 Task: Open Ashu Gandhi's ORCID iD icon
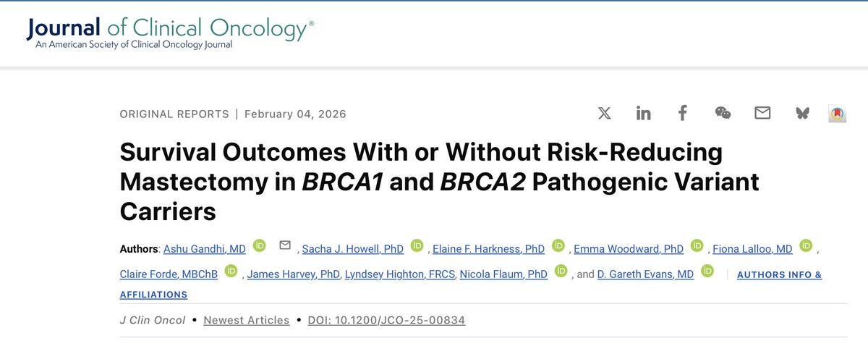pos(259,246)
